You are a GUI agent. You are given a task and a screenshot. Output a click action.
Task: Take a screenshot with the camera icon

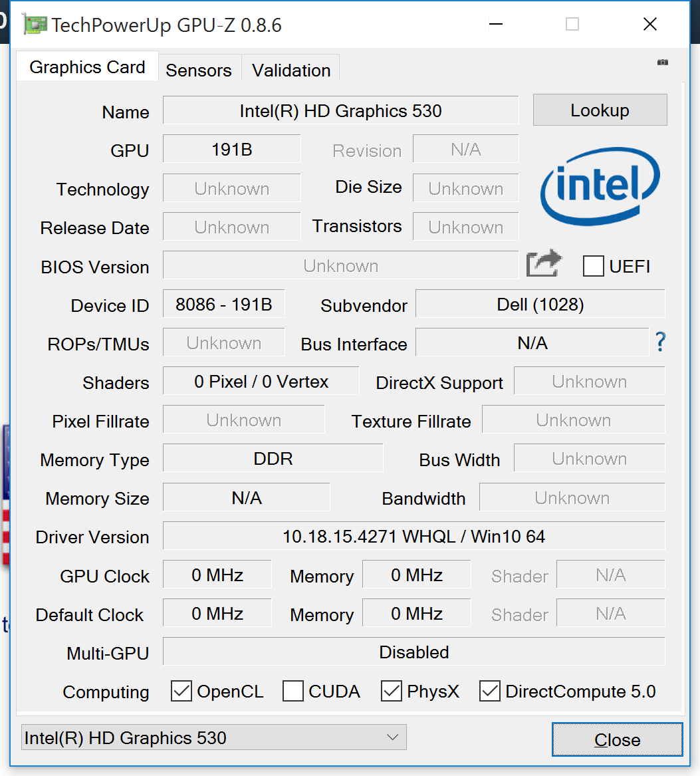coord(662,63)
